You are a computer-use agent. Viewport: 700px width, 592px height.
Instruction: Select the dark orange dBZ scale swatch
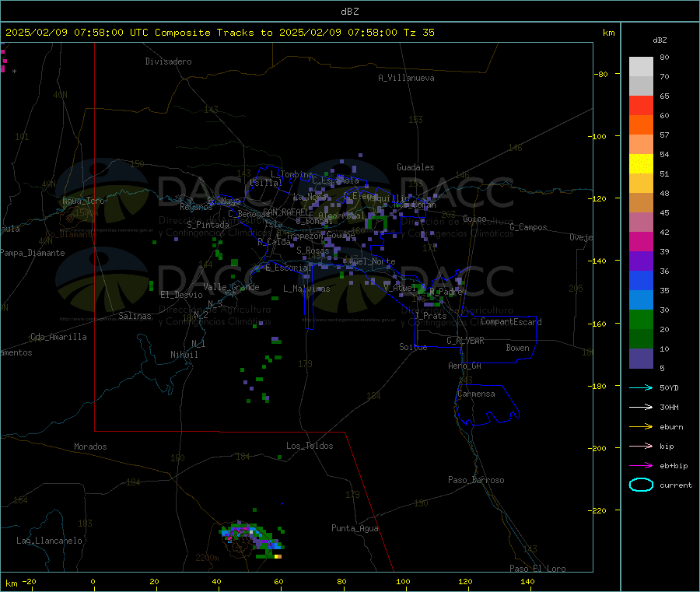(x=641, y=125)
